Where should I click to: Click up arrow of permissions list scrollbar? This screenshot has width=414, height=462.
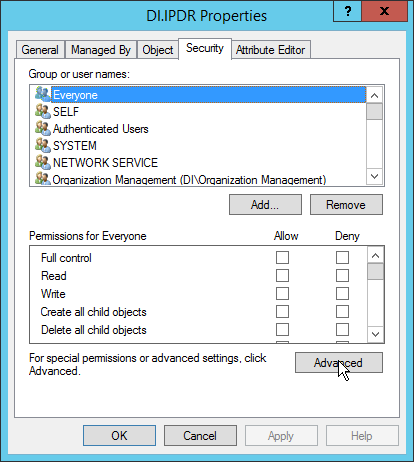pyautogui.click(x=375, y=255)
